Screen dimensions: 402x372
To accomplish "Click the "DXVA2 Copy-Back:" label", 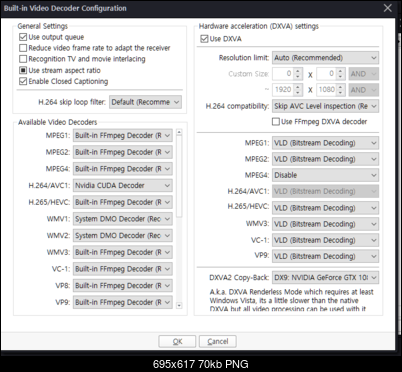I will pyautogui.click(x=239, y=277).
